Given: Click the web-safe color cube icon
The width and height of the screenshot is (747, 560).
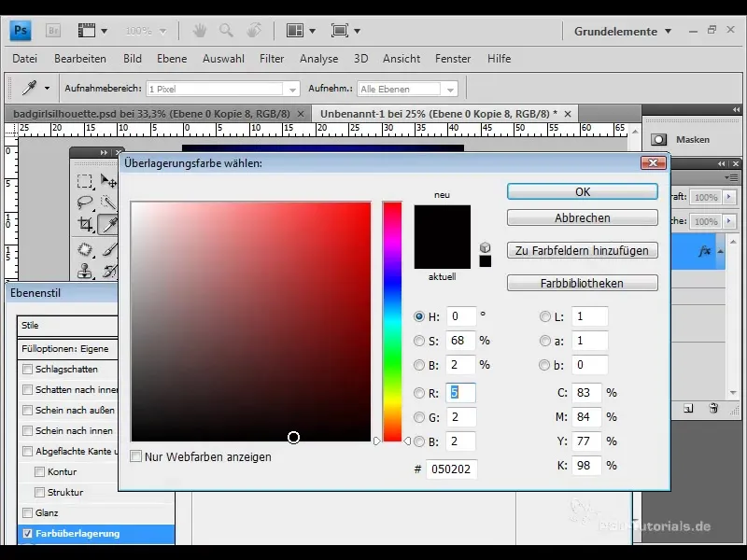Looking at the screenshot, I should [x=486, y=246].
